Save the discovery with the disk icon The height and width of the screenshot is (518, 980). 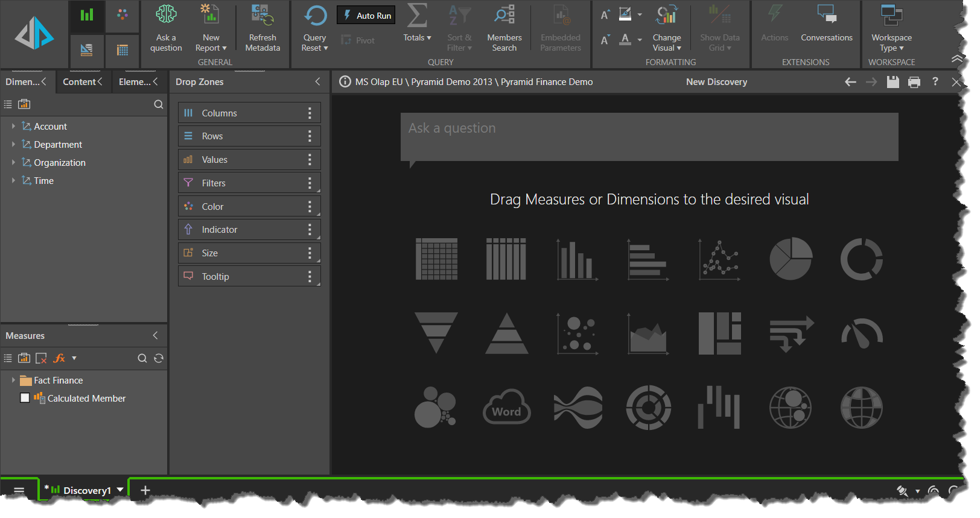[892, 82]
